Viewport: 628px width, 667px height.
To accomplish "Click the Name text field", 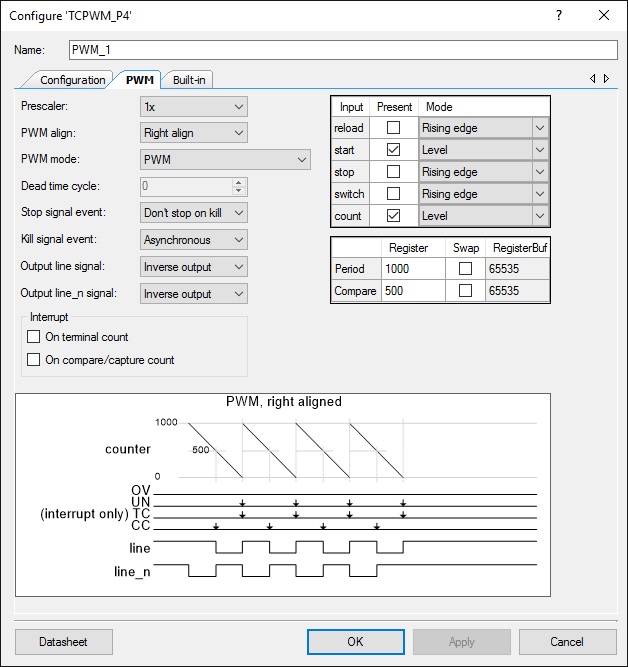I will tap(342, 50).
